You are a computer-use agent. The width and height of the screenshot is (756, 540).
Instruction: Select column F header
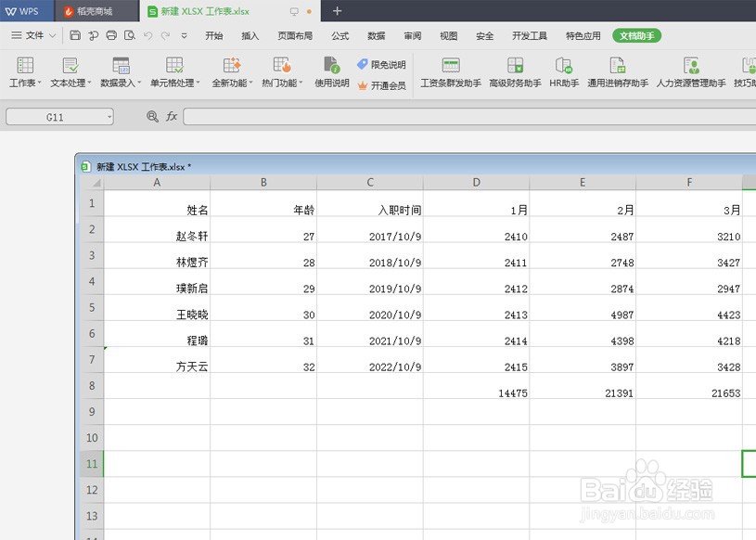[x=689, y=182]
